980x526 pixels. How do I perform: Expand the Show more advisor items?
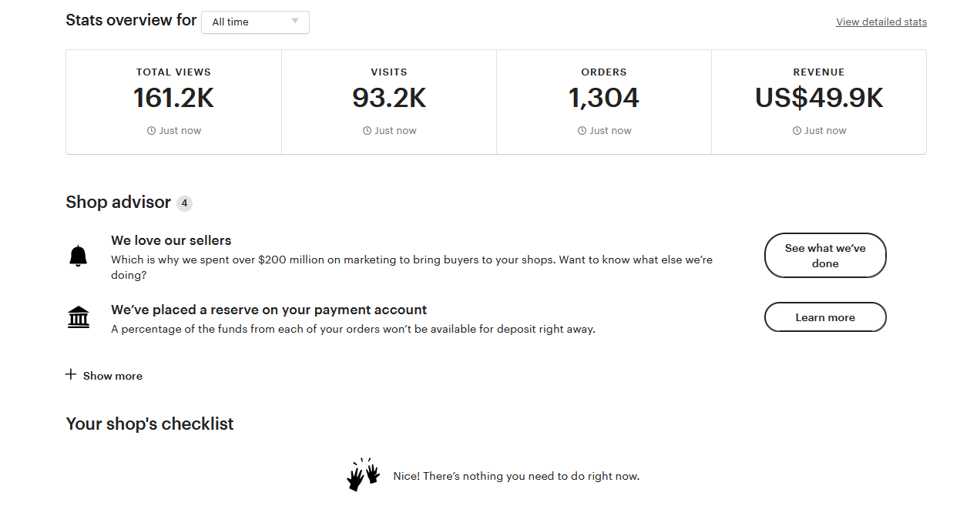[112, 376]
